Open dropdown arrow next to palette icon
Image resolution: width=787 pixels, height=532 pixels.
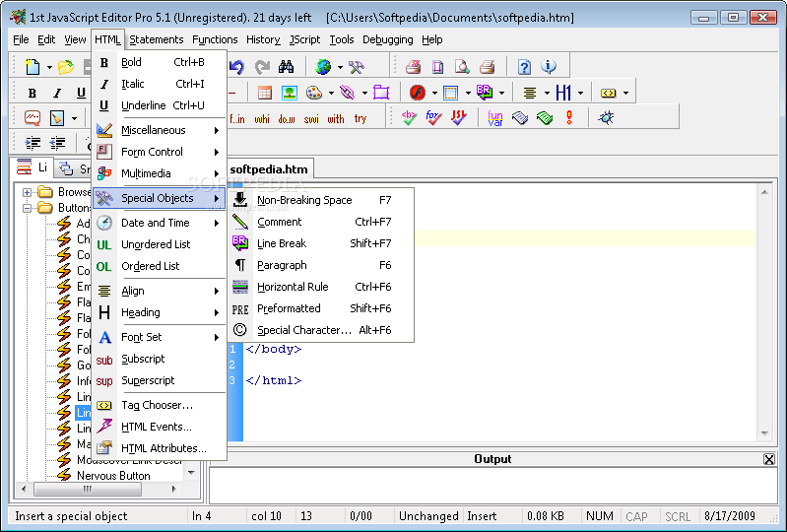(x=331, y=93)
